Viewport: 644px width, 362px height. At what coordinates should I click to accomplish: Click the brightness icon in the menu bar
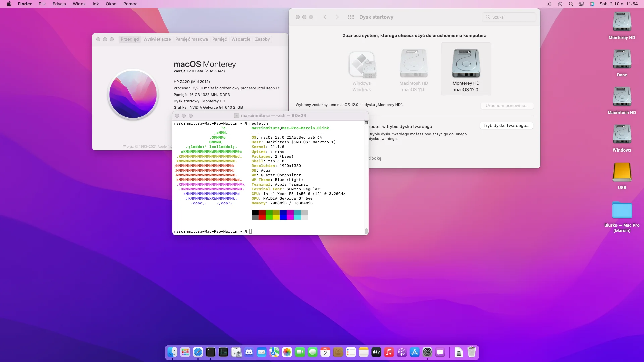549,4
